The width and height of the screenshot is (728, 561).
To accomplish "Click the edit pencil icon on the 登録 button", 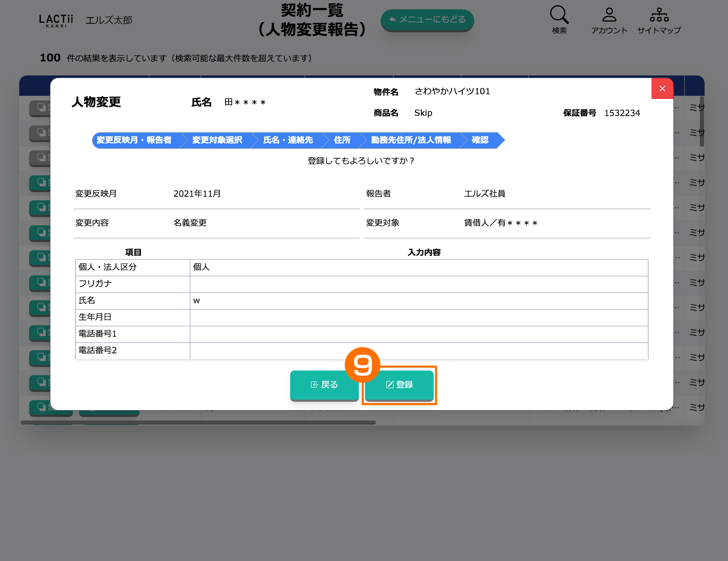I will (390, 385).
